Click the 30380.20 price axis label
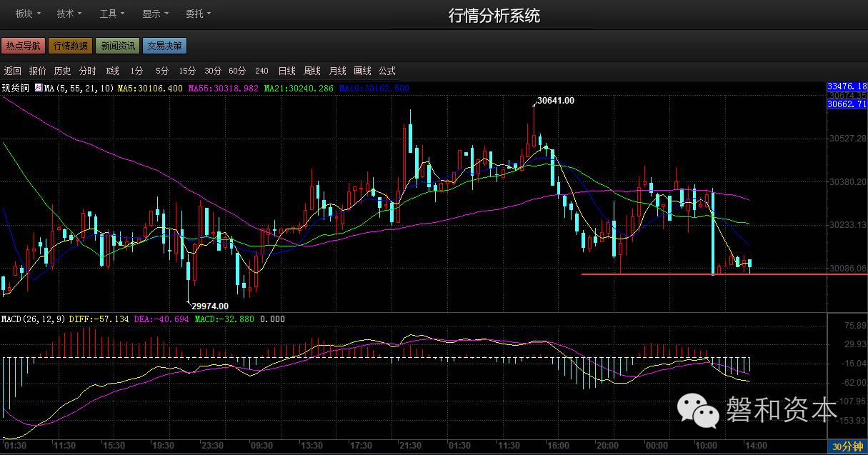Image resolution: width=868 pixels, height=455 pixels. (847, 181)
